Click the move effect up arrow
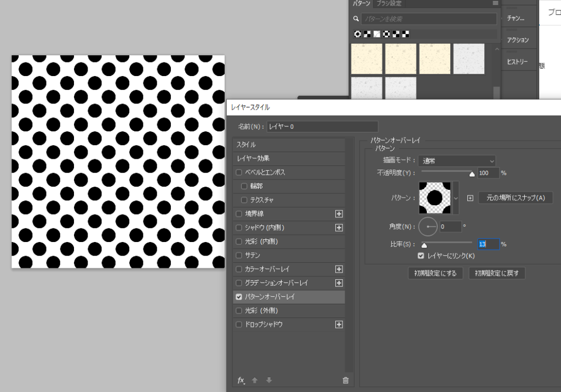The width and height of the screenshot is (561, 392). [x=254, y=380]
